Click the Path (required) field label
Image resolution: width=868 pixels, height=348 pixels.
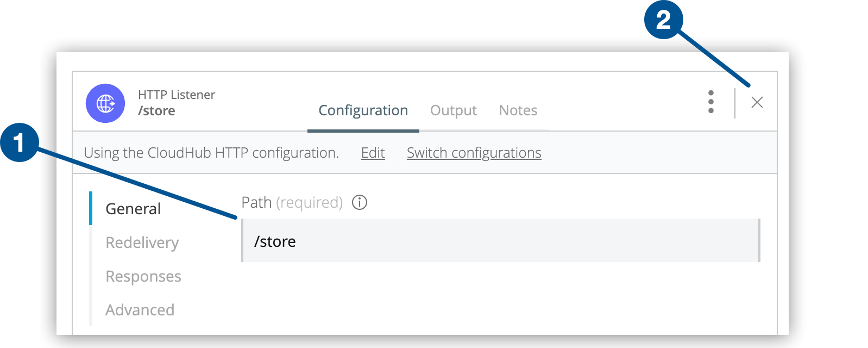tap(292, 202)
